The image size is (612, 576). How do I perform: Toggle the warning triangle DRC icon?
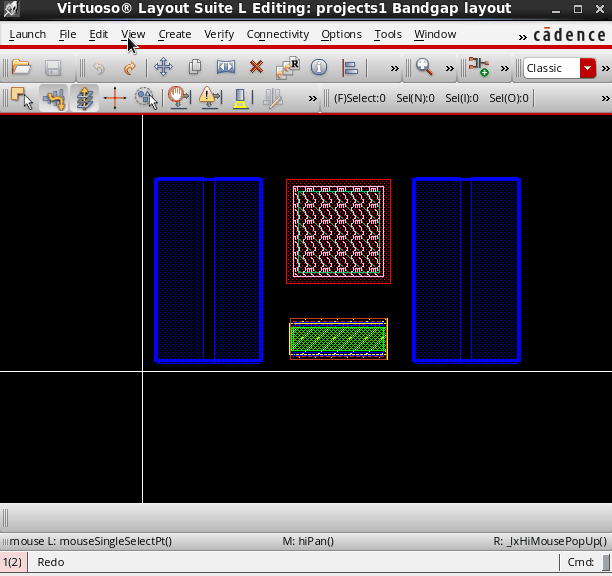[x=208, y=98]
